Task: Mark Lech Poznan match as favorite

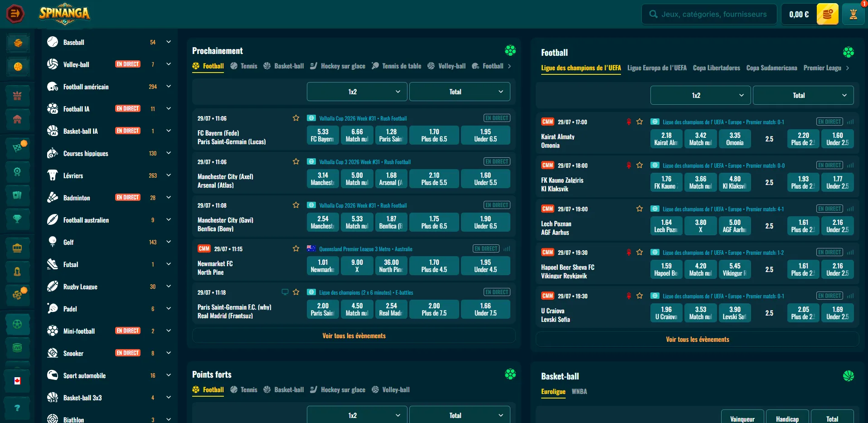Action: (640, 209)
